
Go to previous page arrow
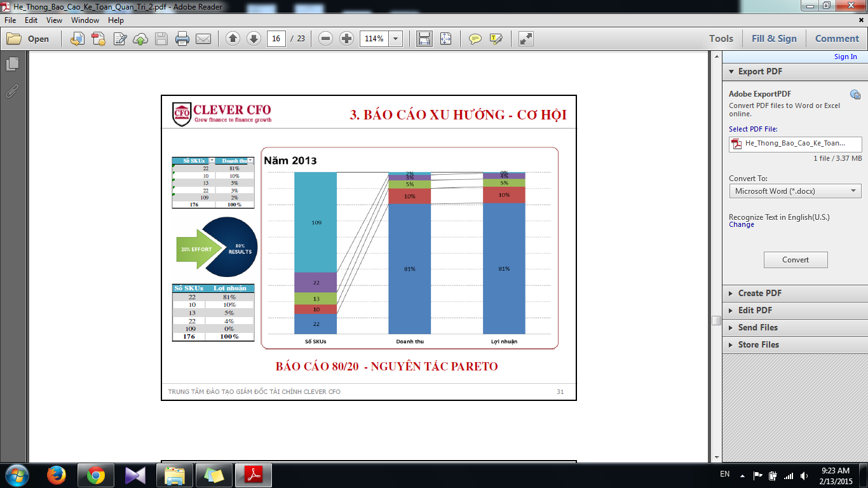[x=233, y=39]
